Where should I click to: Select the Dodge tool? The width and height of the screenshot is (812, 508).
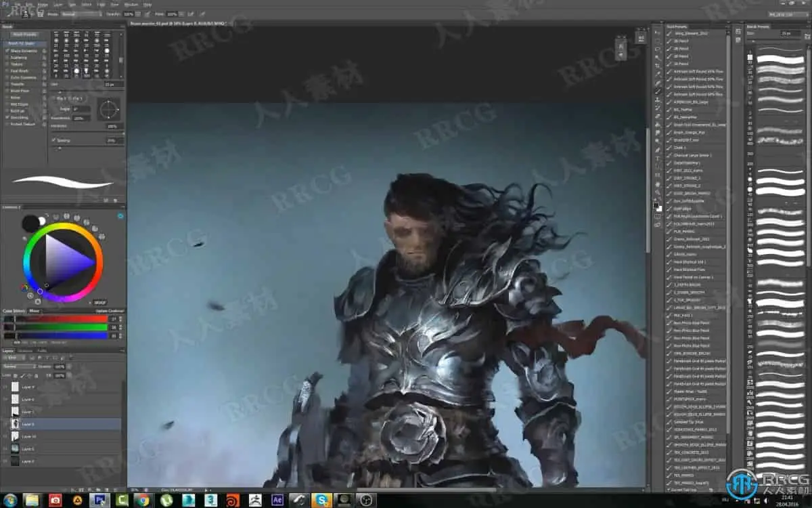tap(658, 141)
